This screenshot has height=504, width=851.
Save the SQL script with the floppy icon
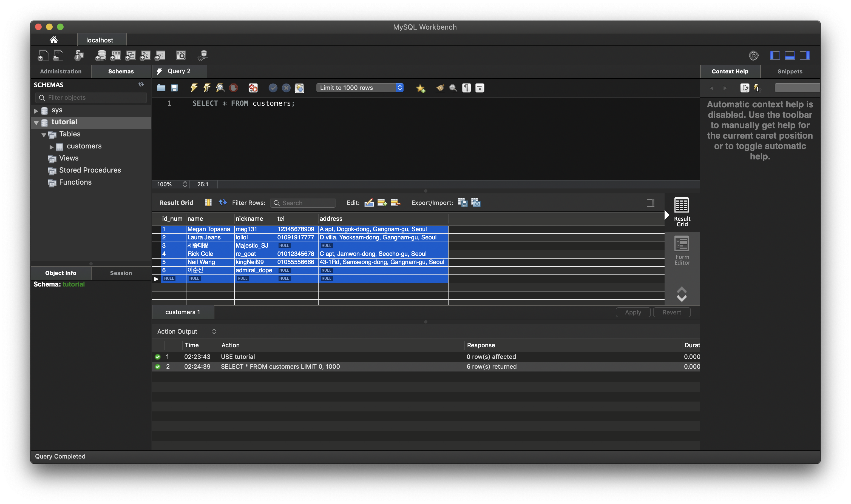coord(174,88)
